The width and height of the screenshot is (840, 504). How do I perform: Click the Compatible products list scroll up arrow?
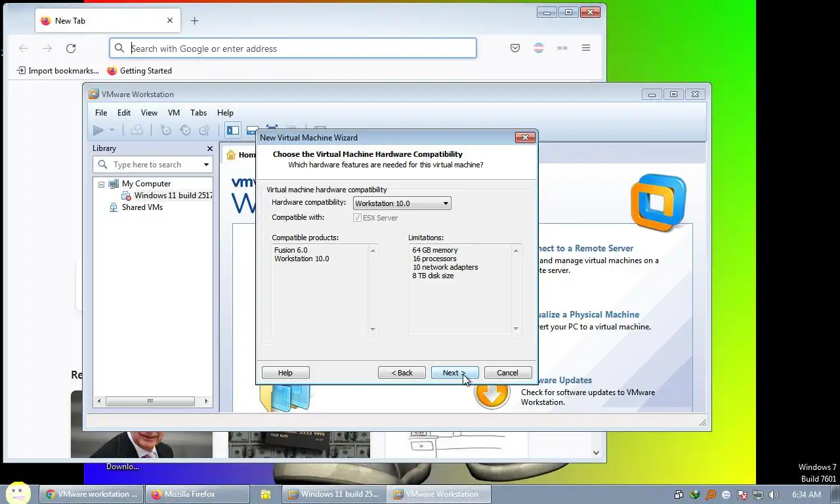point(373,251)
